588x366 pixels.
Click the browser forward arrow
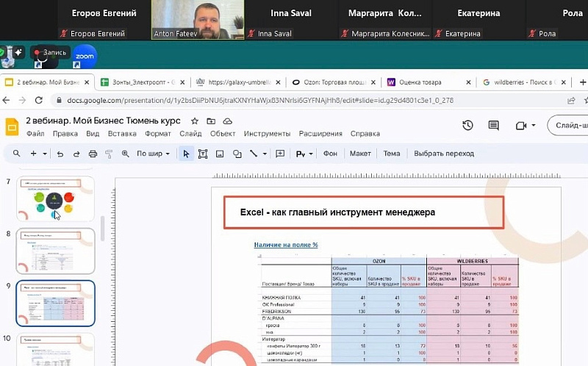[22, 100]
